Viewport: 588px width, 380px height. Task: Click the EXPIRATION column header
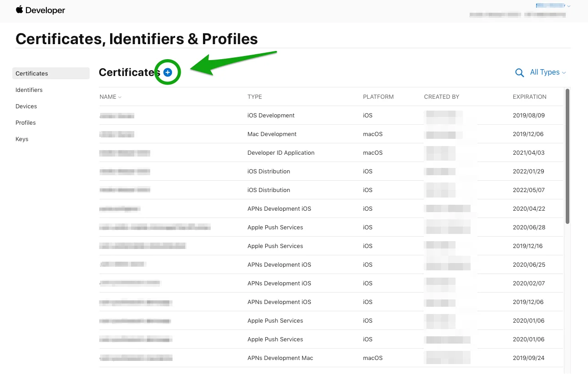click(529, 97)
